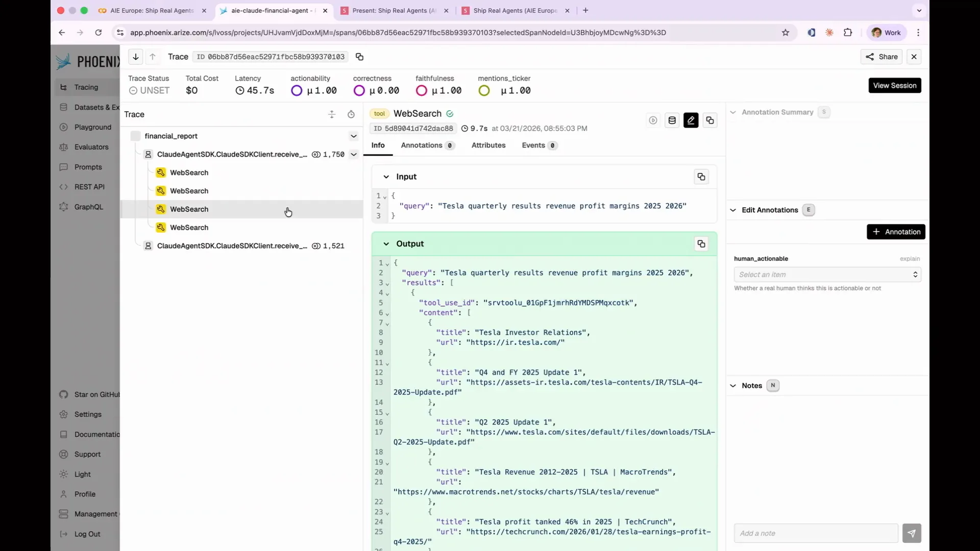The image size is (980, 551).
Task: Collapse the Output section
Action: [x=386, y=244]
